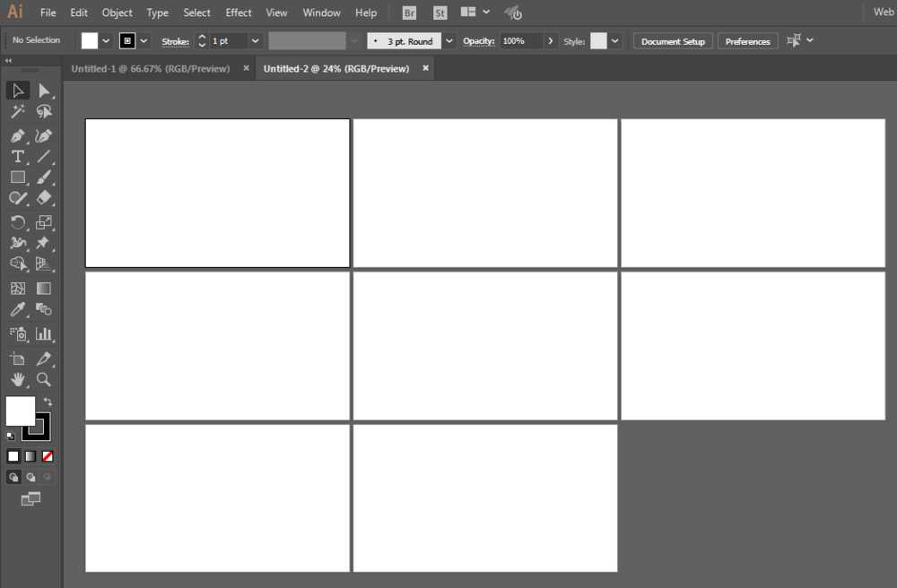Activate the Zoom tool
The width and height of the screenshot is (897, 588).
[43, 379]
